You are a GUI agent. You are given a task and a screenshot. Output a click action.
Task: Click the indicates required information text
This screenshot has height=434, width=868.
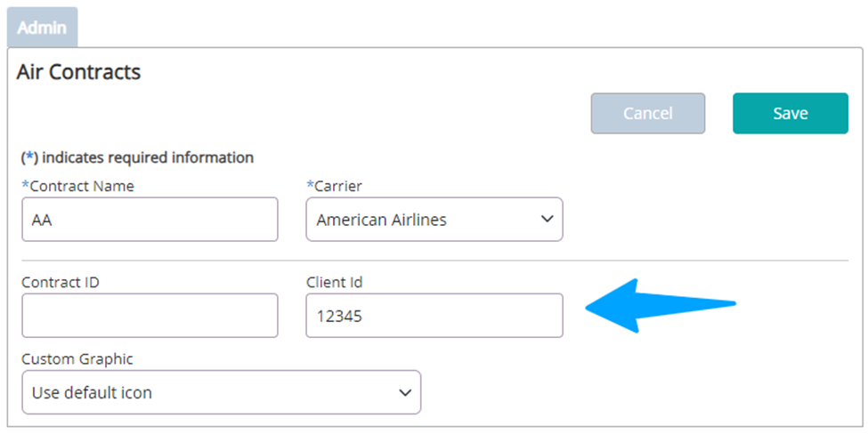[148, 157]
